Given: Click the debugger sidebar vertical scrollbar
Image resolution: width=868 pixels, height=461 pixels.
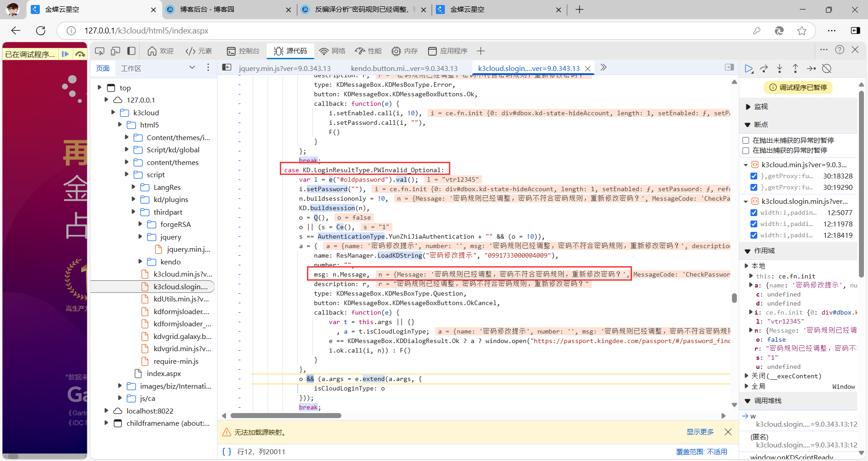Looking at the screenshot, I should 862,184.
